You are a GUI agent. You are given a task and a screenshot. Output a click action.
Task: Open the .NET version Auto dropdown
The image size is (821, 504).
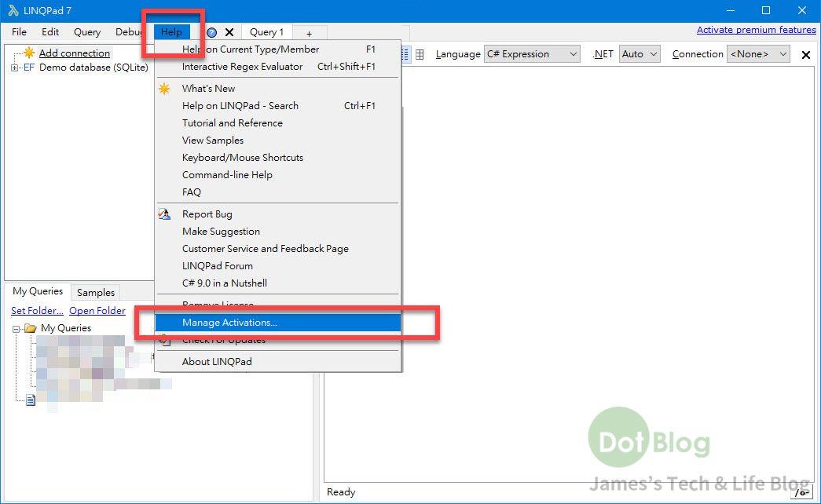coord(640,54)
